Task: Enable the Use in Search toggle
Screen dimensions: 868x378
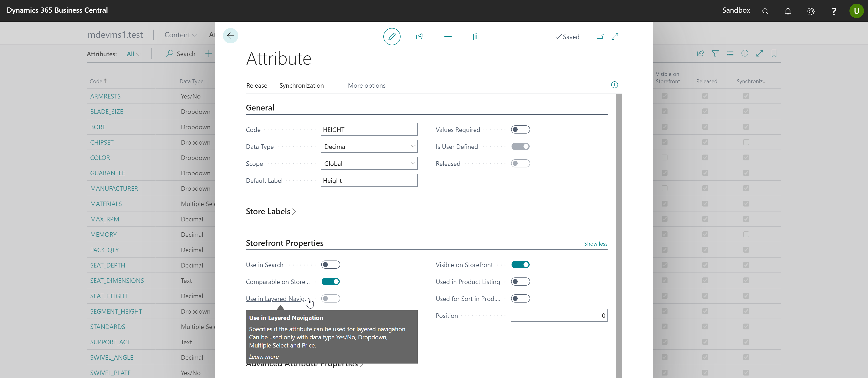Action: (x=330, y=265)
